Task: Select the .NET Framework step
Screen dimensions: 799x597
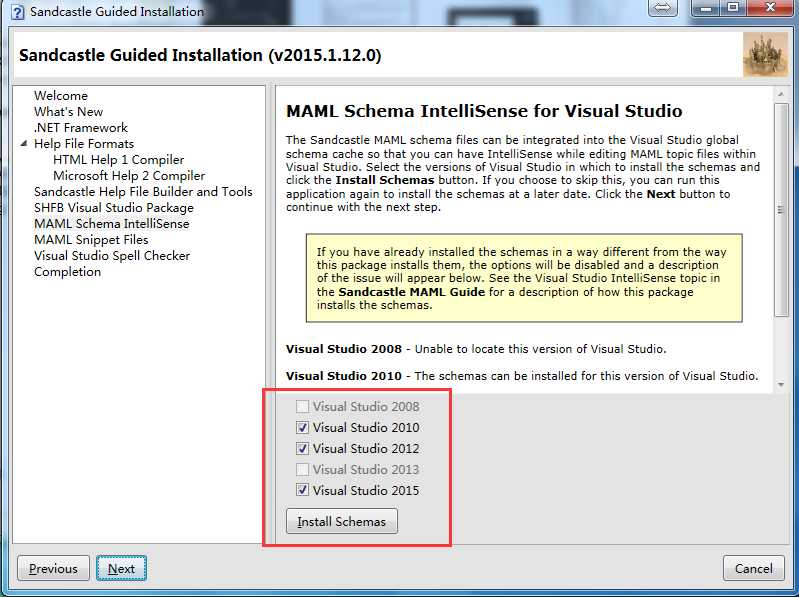Action: tap(81, 128)
